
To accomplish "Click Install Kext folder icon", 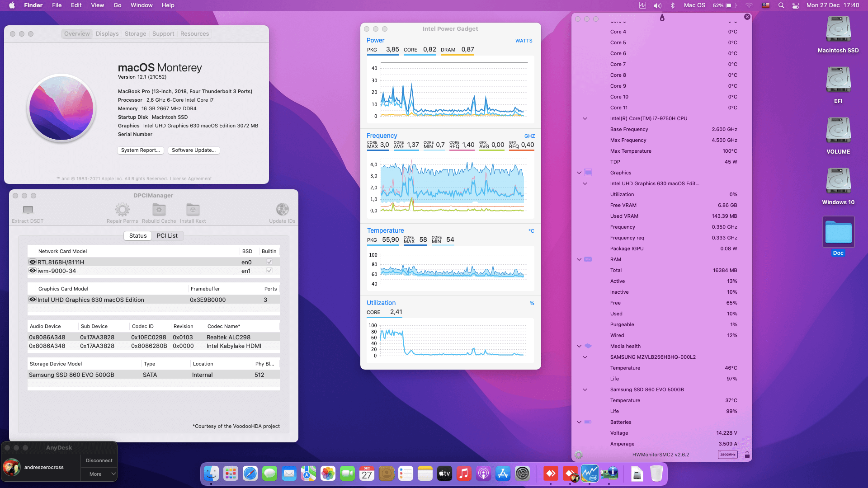I will pos(193,210).
